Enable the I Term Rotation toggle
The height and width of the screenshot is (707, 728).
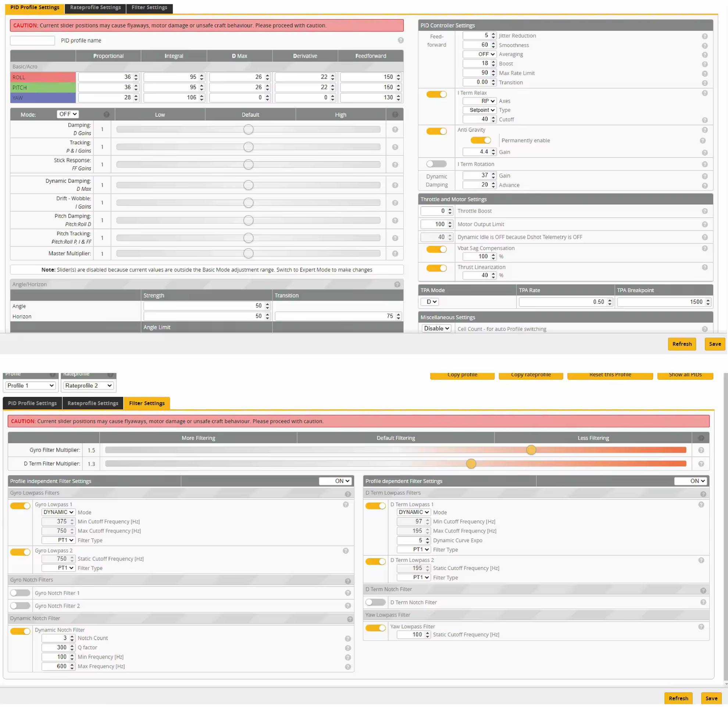pos(436,164)
